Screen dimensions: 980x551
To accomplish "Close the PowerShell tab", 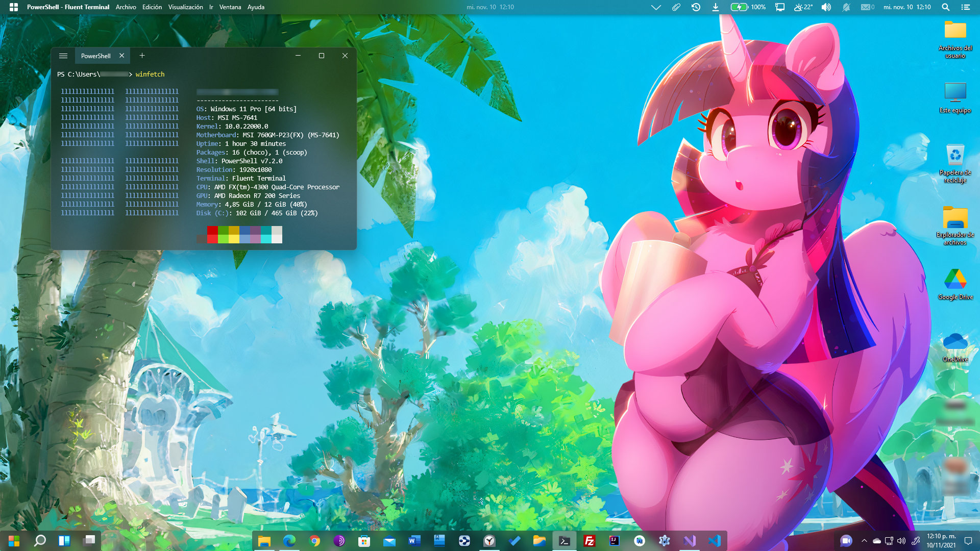I will pyautogui.click(x=121, y=56).
